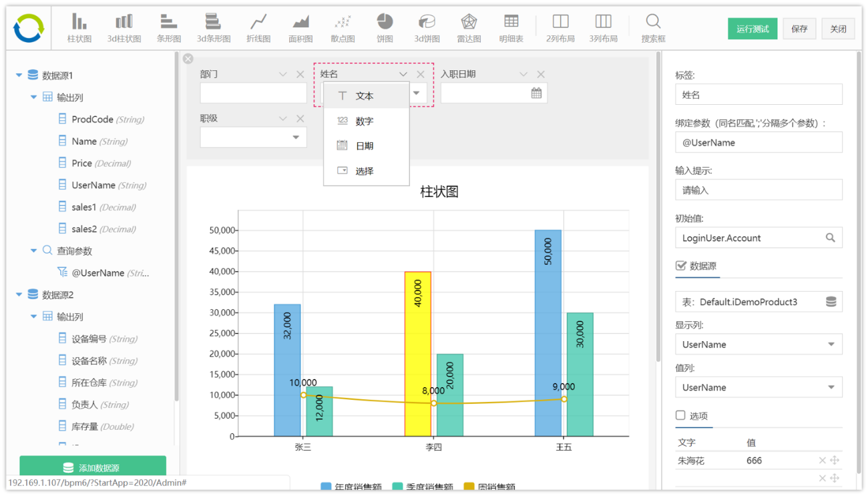Expand the 职级 select dropdown
This screenshot has width=868, height=496.
tap(296, 138)
